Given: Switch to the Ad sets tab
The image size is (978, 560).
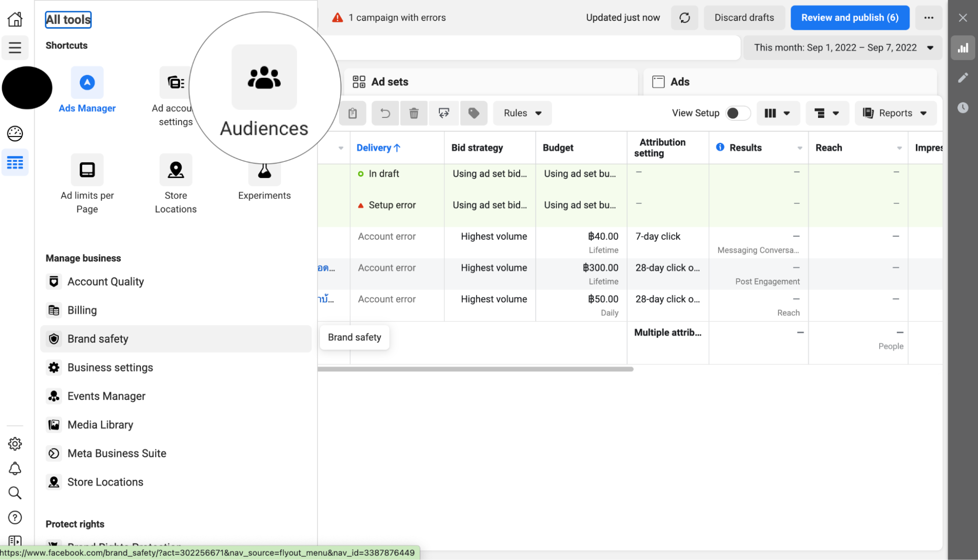Looking at the screenshot, I should tap(389, 82).
